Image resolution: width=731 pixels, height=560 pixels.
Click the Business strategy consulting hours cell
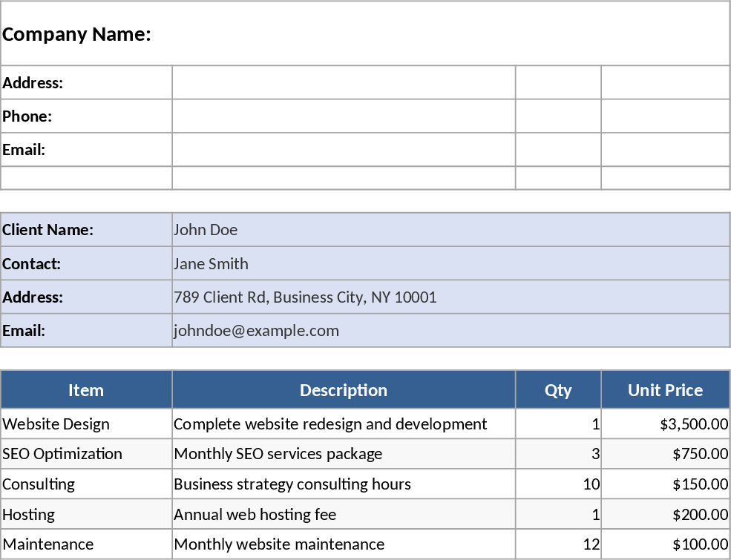(344, 484)
